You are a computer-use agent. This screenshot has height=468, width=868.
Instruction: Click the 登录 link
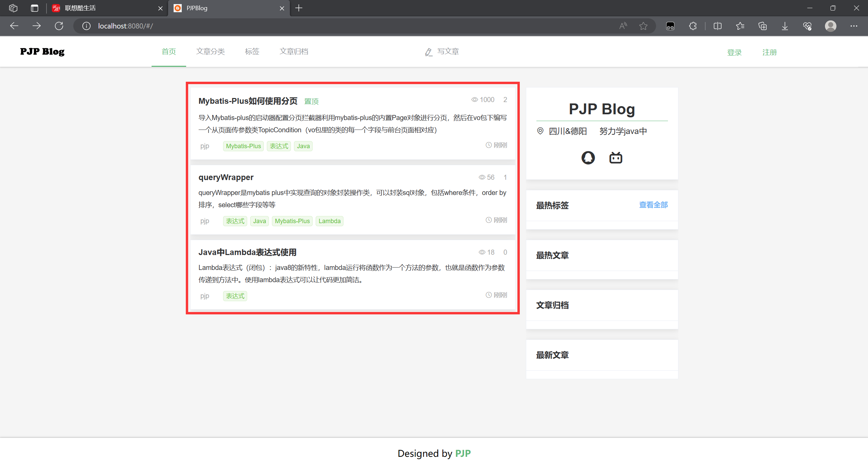[x=734, y=53]
